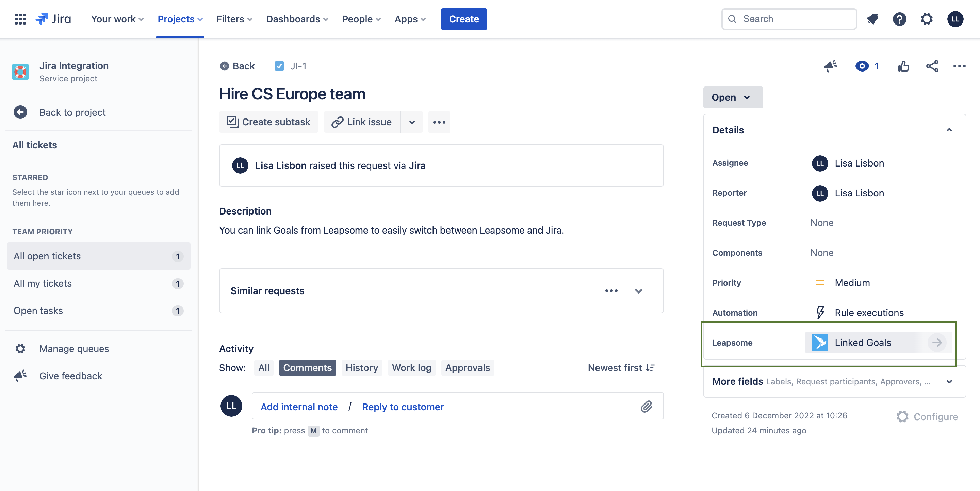Click the Search field
980x491 pixels.
pyautogui.click(x=789, y=19)
